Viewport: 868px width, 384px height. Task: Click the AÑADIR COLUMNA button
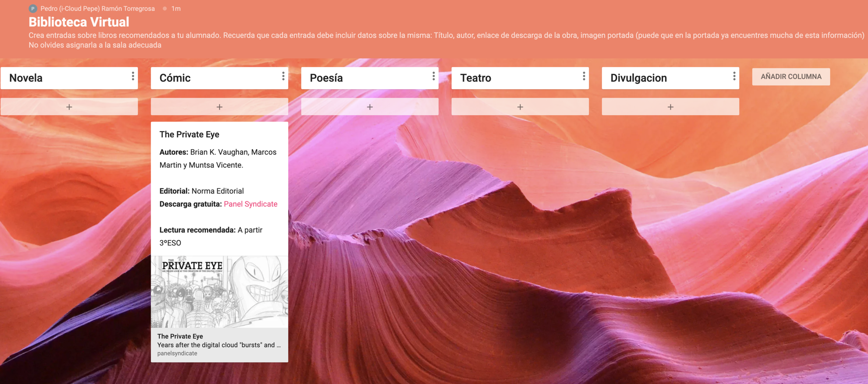pos(791,77)
